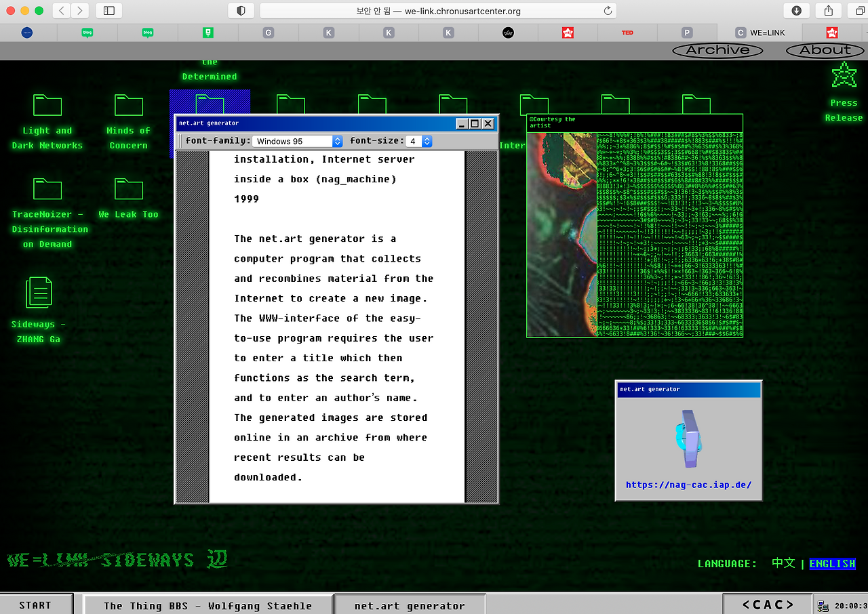Click the artwork image in the Courtesy window
The height and width of the screenshot is (614, 868).
point(562,234)
